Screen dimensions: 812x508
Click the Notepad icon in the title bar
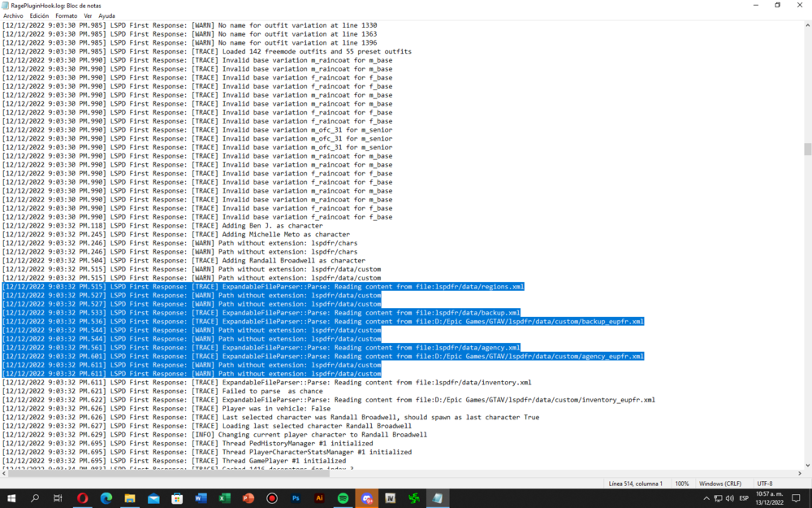[x=6, y=6]
